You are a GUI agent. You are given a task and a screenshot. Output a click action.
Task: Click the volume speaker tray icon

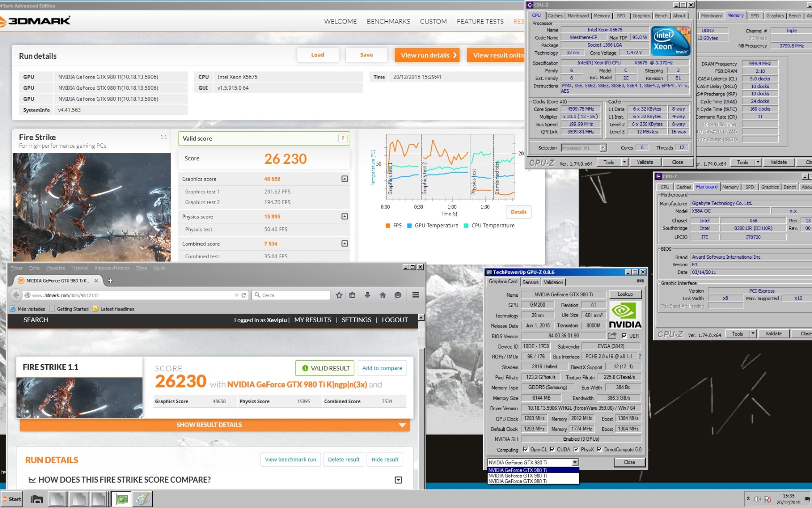757,499
